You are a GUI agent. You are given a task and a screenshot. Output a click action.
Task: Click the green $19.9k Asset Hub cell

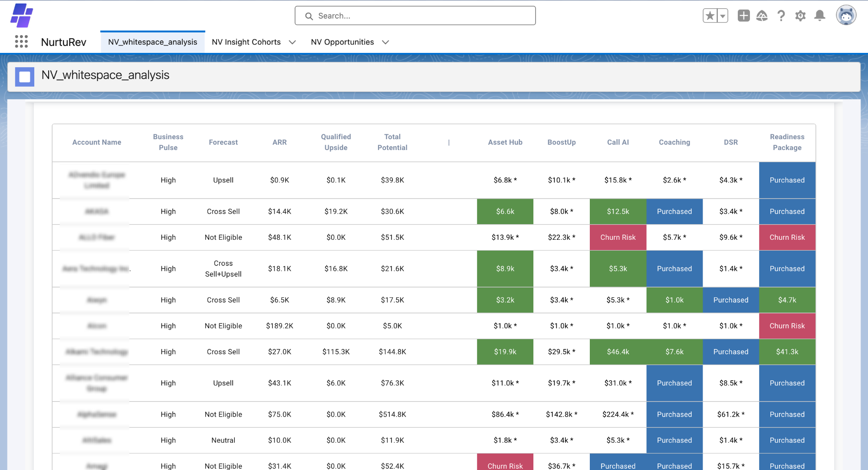point(505,352)
